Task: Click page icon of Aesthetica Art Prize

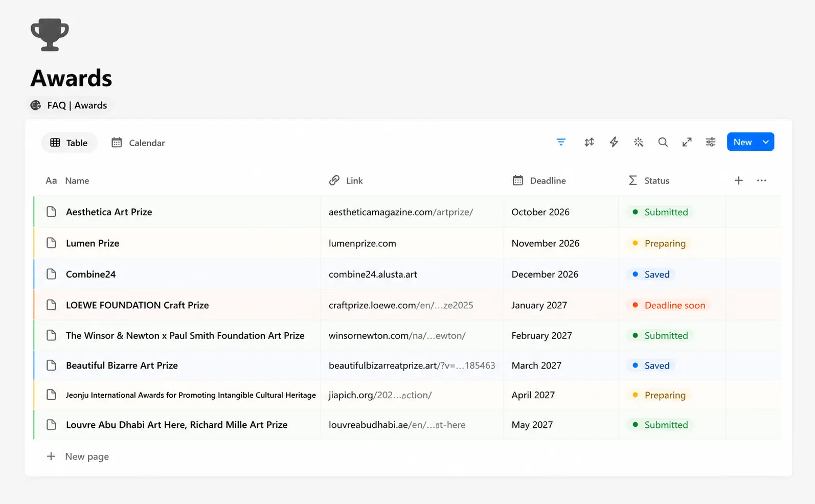Action: tap(51, 212)
